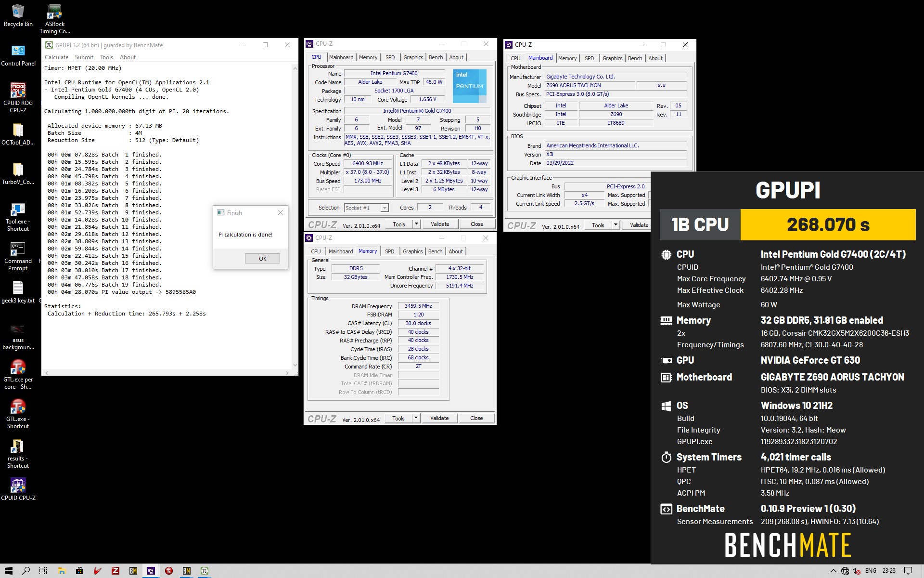Show hidden system tray icons
The height and width of the screenshot is (578, 924).
tap(834, 571)
